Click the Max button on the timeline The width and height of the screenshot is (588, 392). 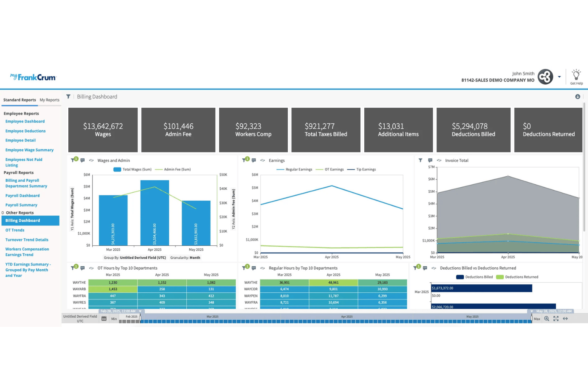(537, 319)
